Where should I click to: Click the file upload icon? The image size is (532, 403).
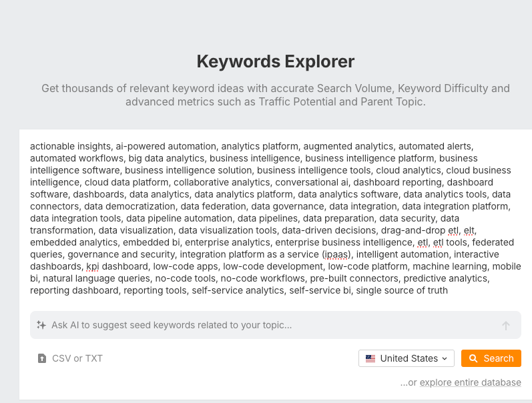coord(42,358)
